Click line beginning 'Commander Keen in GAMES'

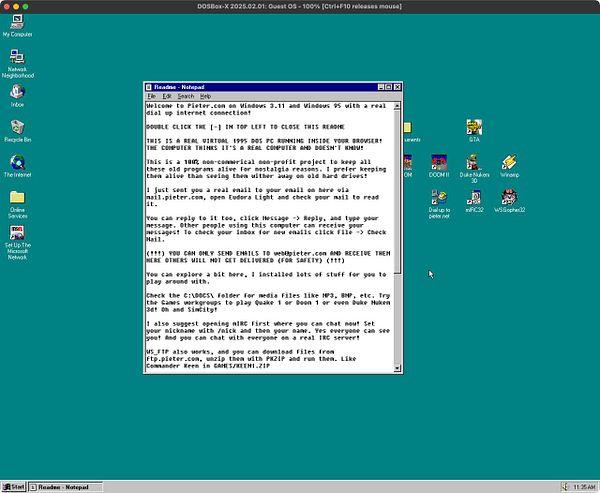coord(208,366)
